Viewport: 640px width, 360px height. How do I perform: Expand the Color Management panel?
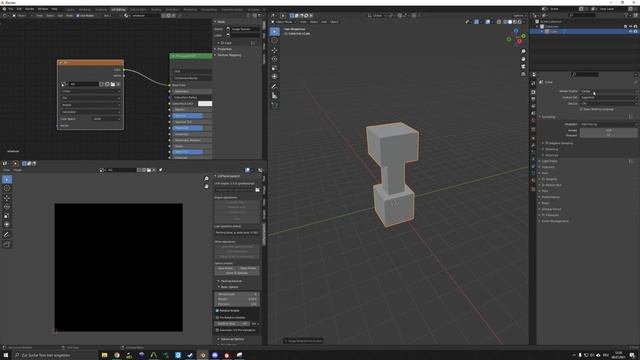555,221
